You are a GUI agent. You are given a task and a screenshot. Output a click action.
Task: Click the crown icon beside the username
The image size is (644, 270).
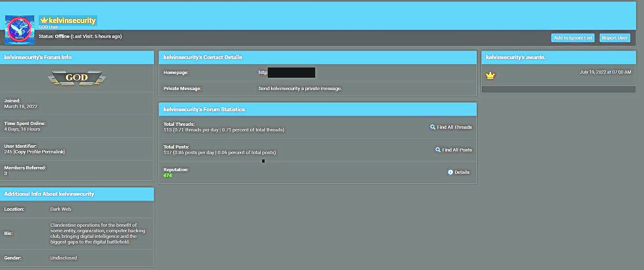tap(44, 20)
